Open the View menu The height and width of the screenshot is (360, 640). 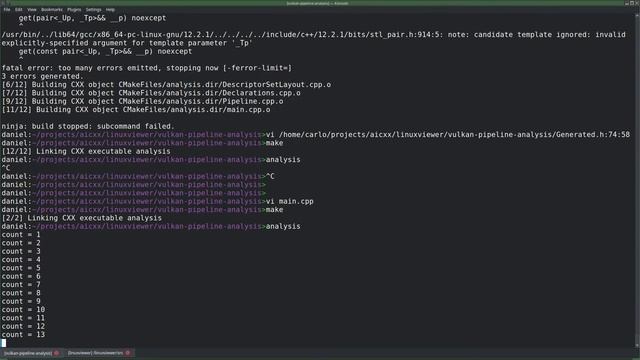31,9
